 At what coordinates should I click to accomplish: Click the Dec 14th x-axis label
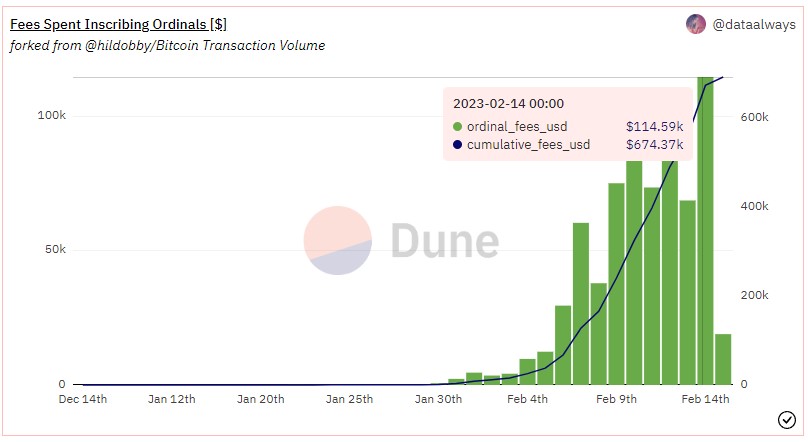[x=82, y=399]
